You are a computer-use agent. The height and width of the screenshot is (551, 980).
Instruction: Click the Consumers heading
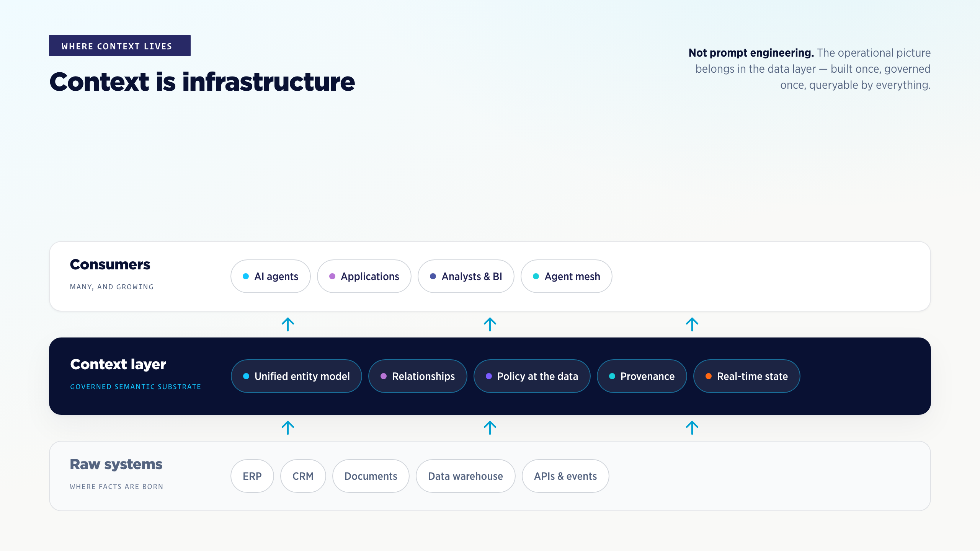110,264
